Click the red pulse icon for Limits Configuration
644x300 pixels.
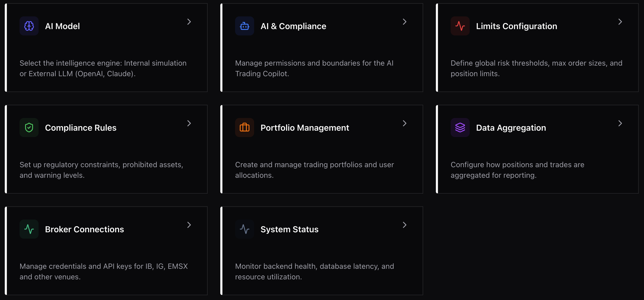coord(460,26)
